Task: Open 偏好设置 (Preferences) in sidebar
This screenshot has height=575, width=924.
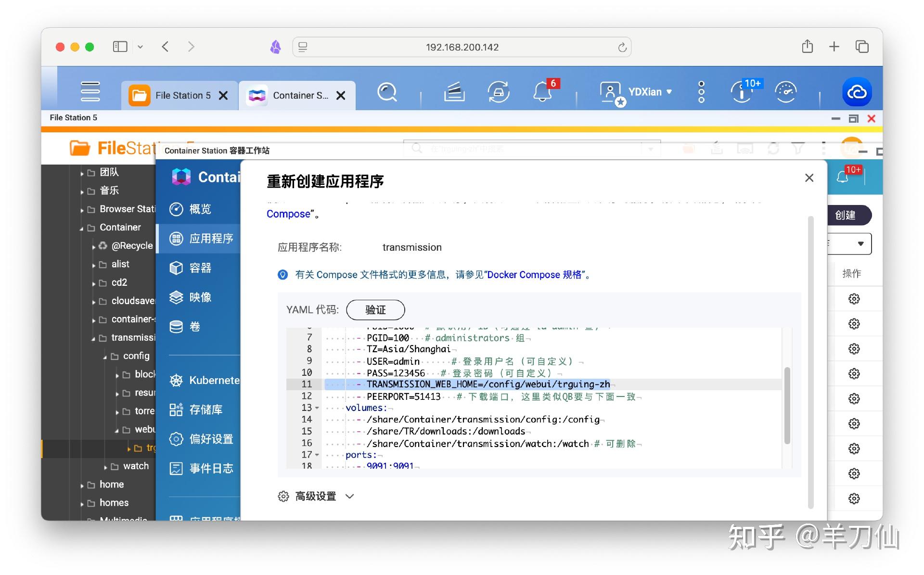Action: 212,439
